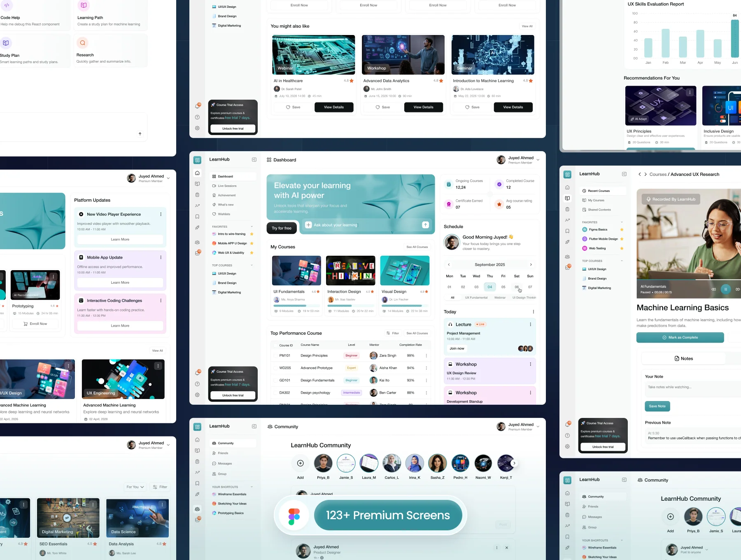Add a new story in Community center screen
The image size is (741, 560).
301,463
